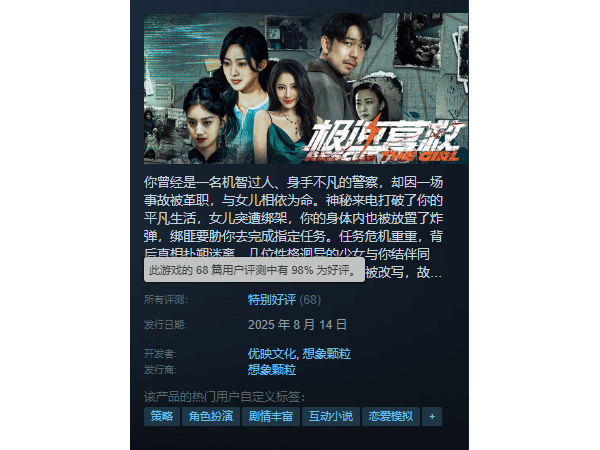Click the 该产品的热门用户自定义标签 heading
This screenshot has width=600, height=450.
click(x=225, y=397)
